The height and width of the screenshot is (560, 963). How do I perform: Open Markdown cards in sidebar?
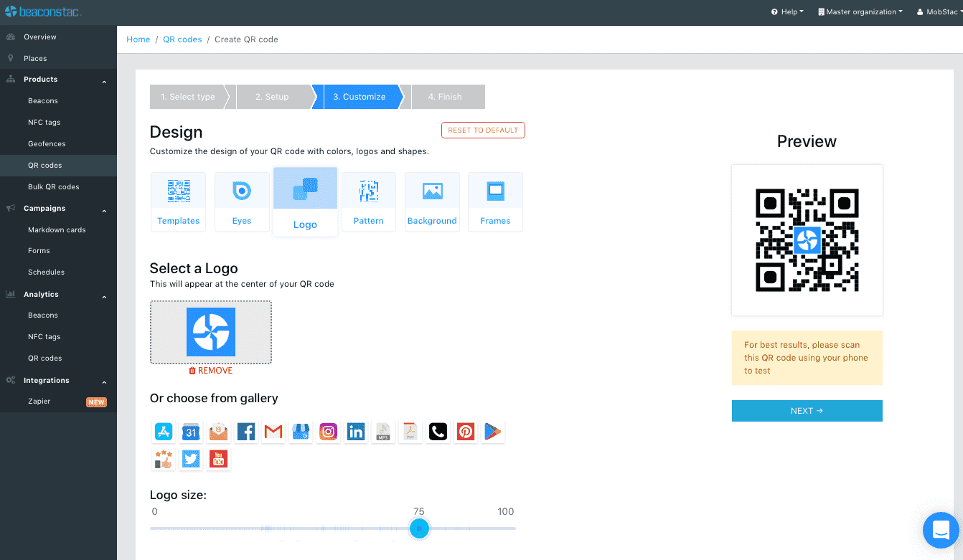58,230
